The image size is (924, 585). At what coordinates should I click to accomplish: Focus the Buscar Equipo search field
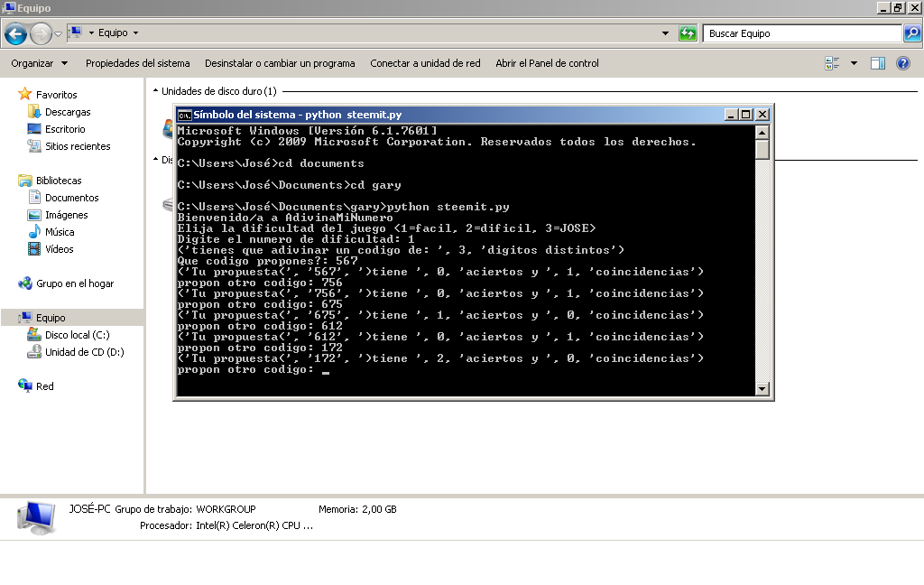tap(801, 33)
